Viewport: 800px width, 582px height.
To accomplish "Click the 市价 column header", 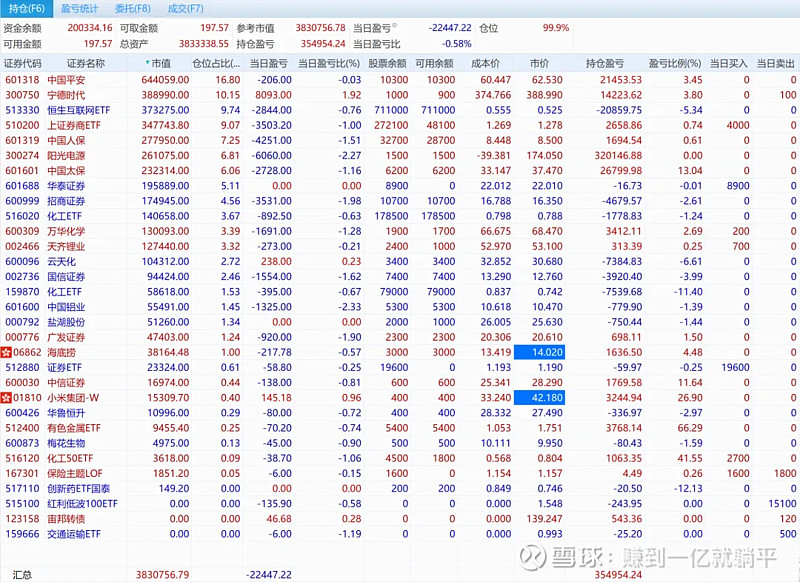I will [x=539, y=64].
